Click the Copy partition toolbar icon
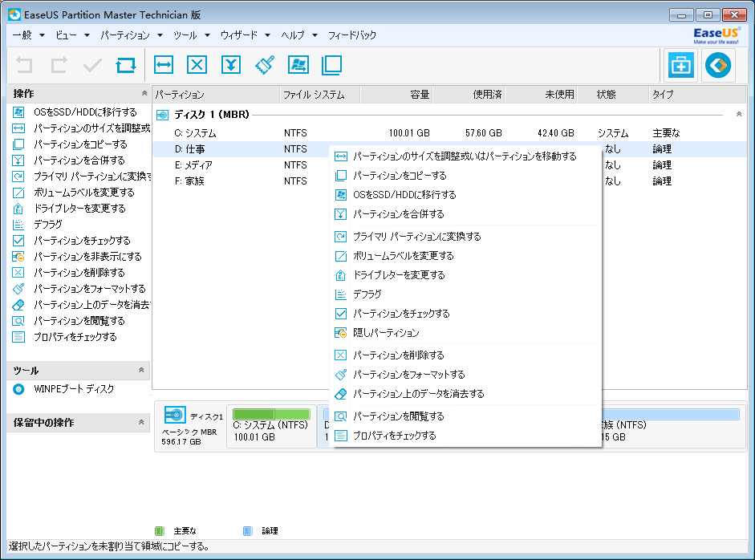The image size is (755, 560). 331,65
